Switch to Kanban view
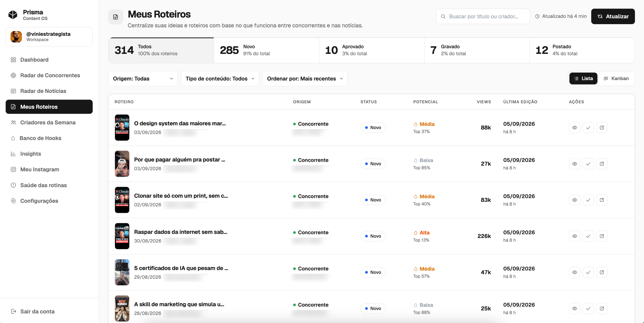The image size is (644, 323). click(x=616, y=78)
